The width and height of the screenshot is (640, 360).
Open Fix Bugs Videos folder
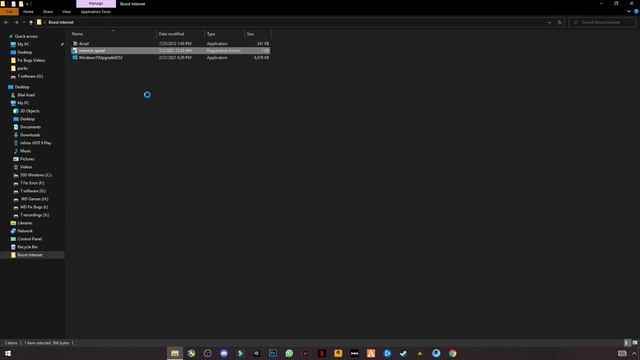click(x=31, y=60)
